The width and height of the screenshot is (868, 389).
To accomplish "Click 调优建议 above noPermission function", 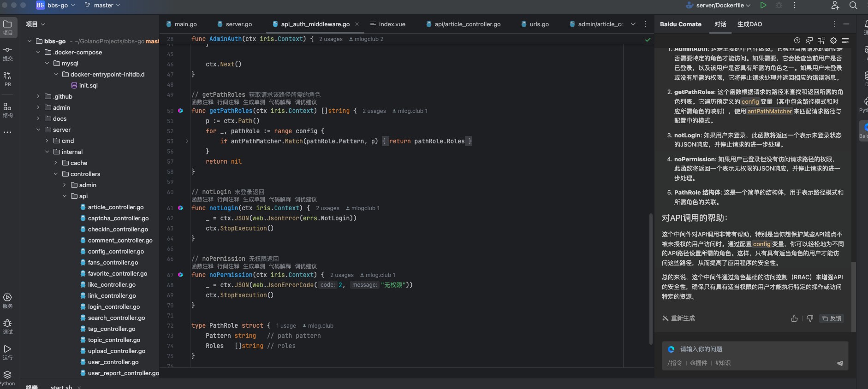I will click(306, 266).
